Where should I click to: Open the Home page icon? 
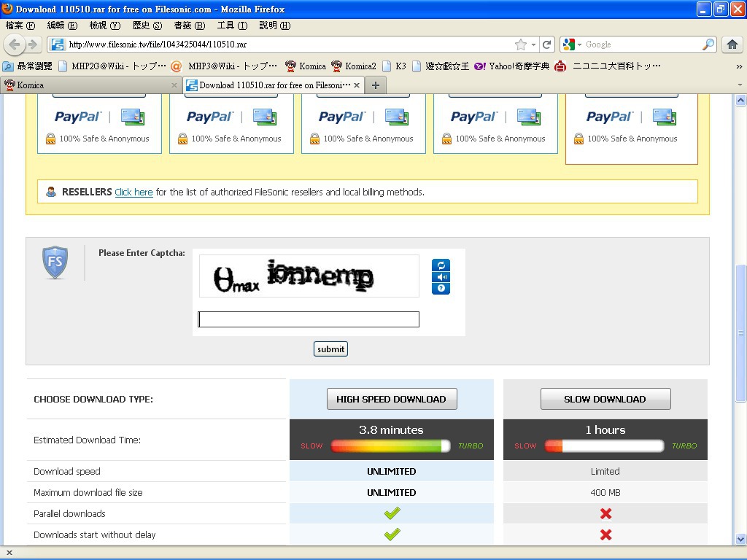(x=732, y=44)
